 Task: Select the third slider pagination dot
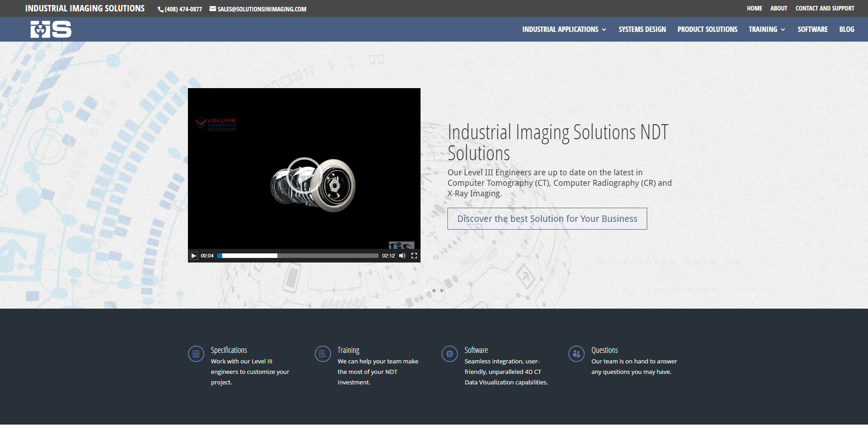click(442, 290)
